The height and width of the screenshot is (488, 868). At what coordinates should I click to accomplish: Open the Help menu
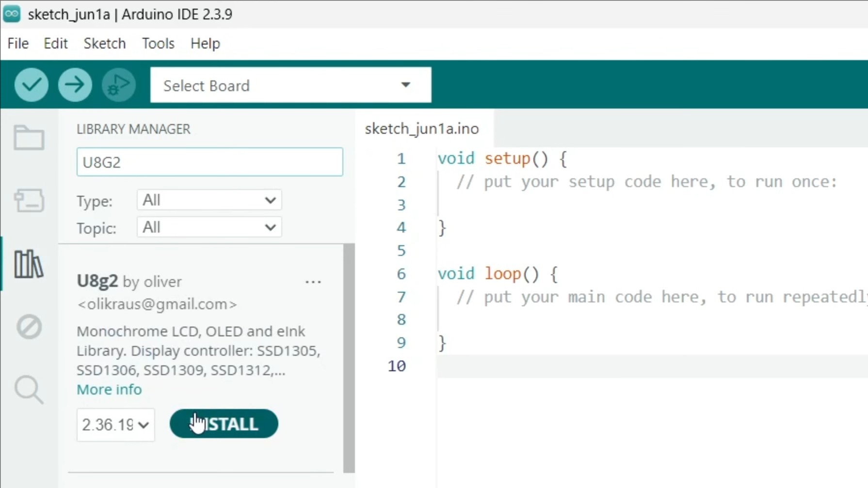(x=205, y=44)
